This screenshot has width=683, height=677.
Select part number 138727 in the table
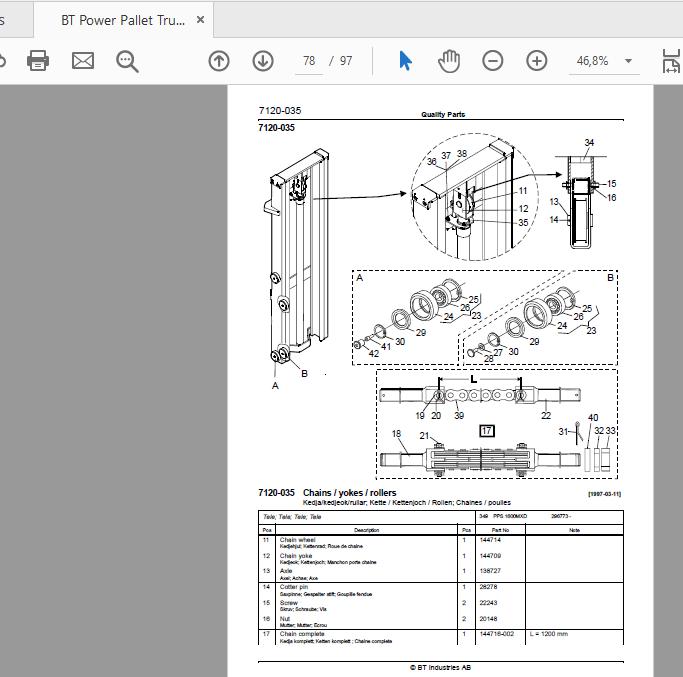[x=490, y=571]
